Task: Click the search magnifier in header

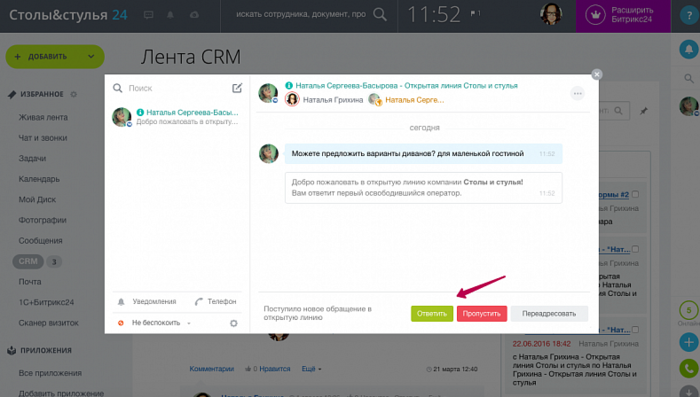Action: click(x=380, y=14)
